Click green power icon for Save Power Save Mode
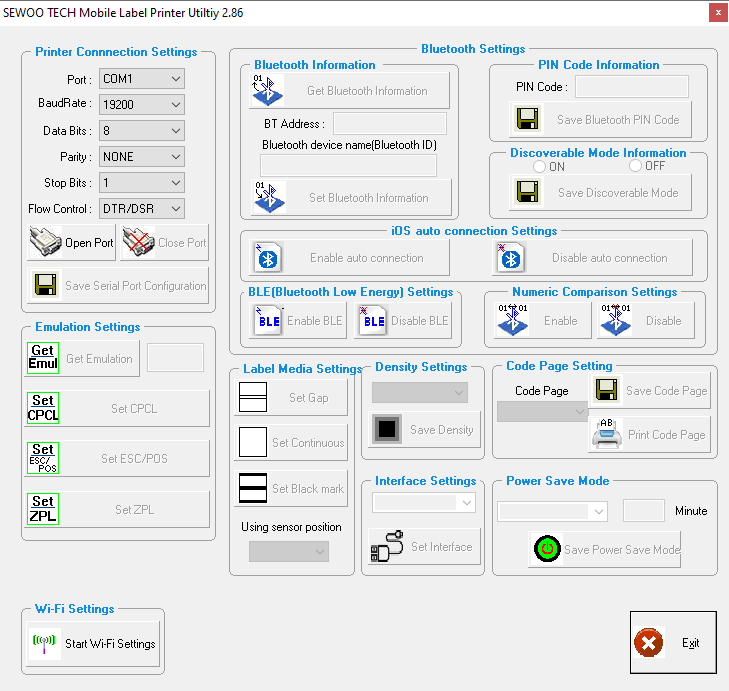 547,549
